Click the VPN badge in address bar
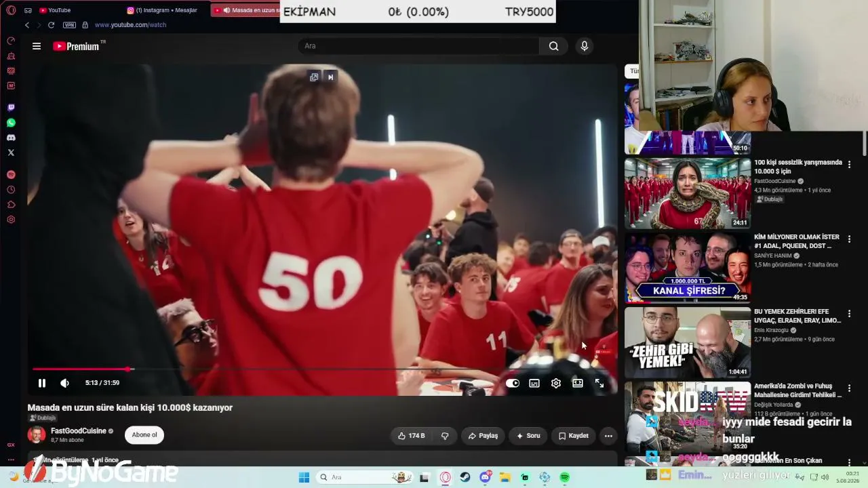 coord(69,25)
